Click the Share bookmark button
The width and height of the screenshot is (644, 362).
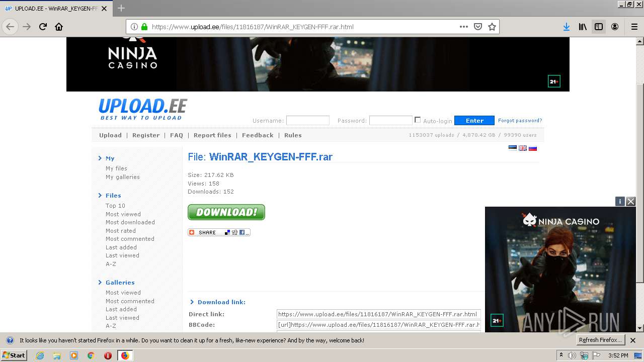click(219, 232)
